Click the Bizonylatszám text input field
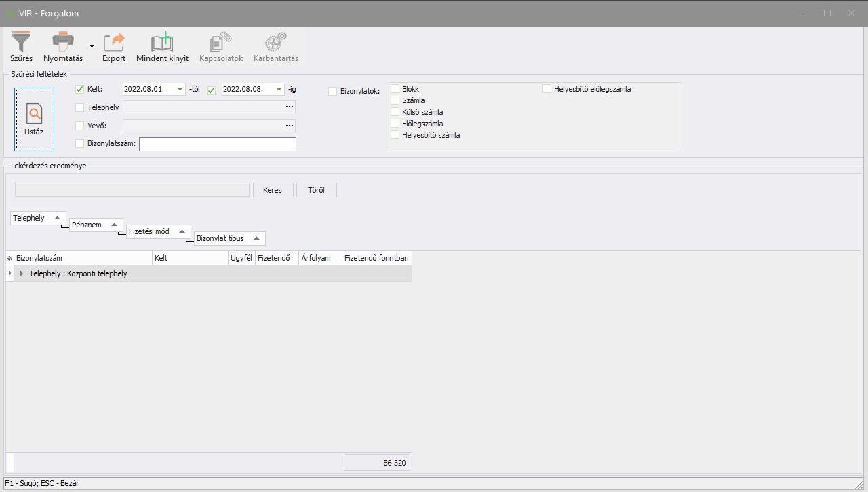Viewport: 868px width, 492px height. 217,144
